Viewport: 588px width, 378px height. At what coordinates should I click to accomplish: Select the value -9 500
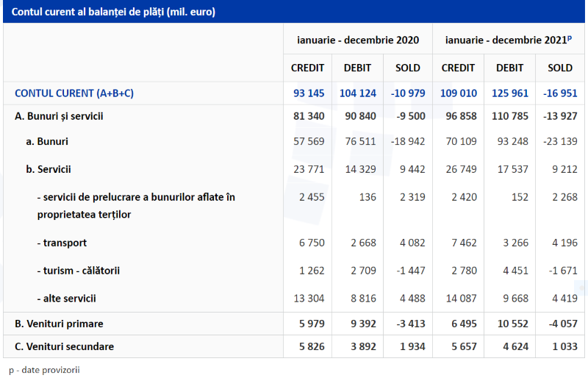point(411,116)
